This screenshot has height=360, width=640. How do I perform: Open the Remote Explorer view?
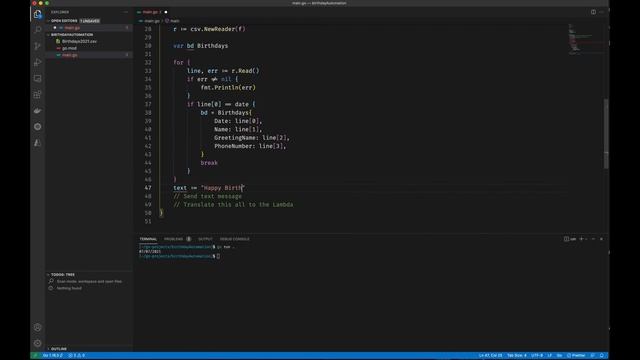(38, 78)
